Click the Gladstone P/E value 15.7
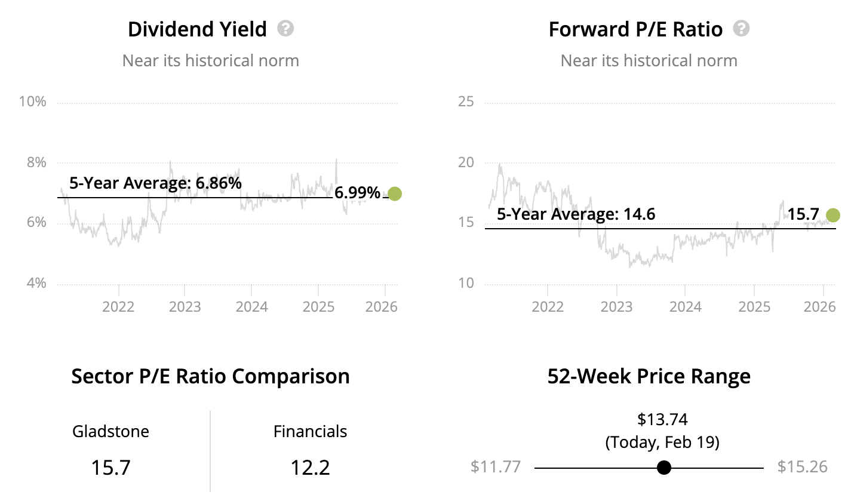 (x=110, y=467)
